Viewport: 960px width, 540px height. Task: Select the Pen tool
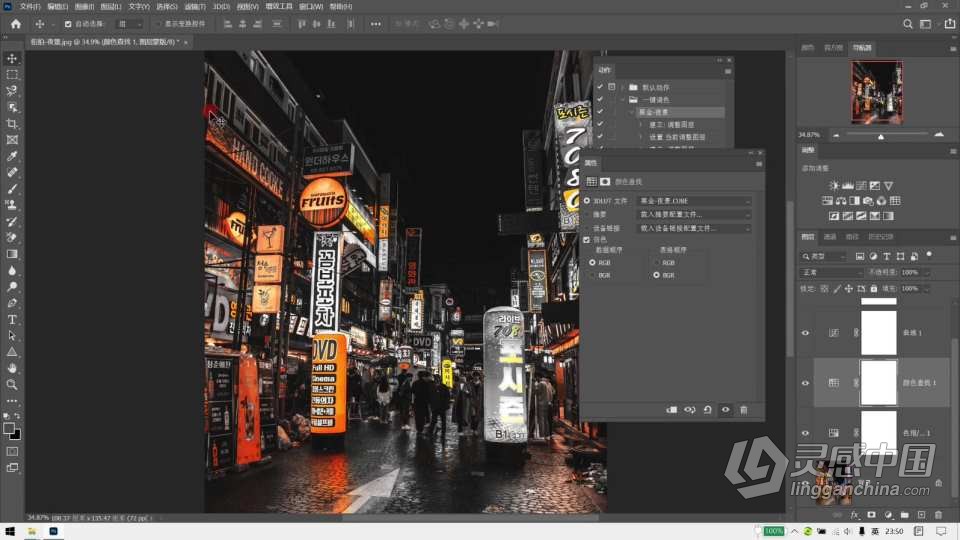12,303
